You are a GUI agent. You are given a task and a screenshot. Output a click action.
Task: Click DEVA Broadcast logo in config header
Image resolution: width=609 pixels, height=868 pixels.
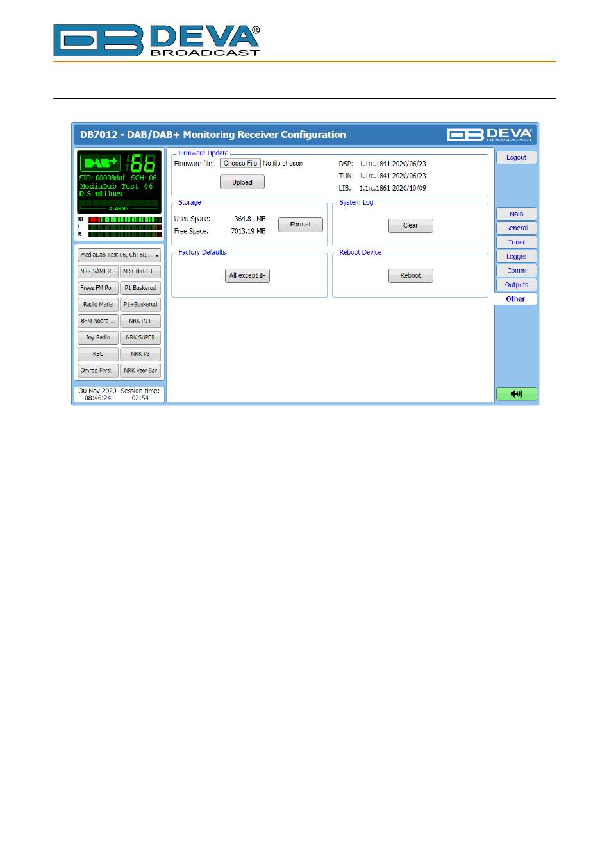point(490,135)
